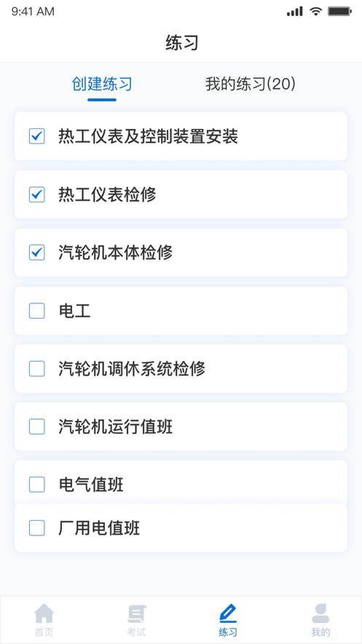The height and width of the screenshot is (644, 362).
Task: Tap the 电工 card label text
Action: [x=74, y=311]
